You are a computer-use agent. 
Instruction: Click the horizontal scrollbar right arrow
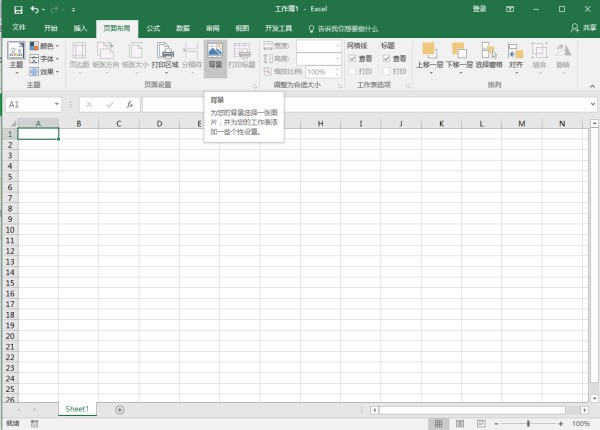tap(584, 410)
